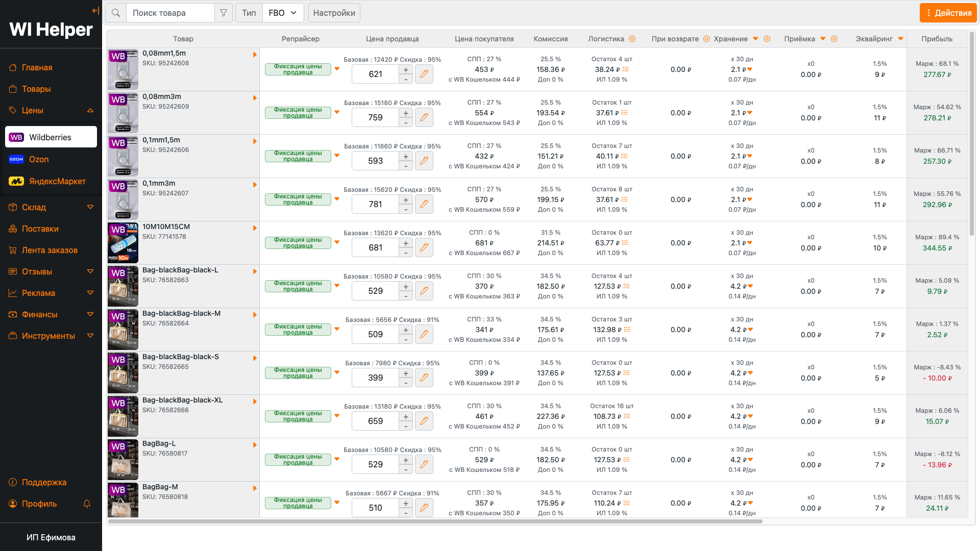This screenshot has height=551, width=980.
Task: Collapse the sidebar with arrow icon
Action: pos(95,11)
